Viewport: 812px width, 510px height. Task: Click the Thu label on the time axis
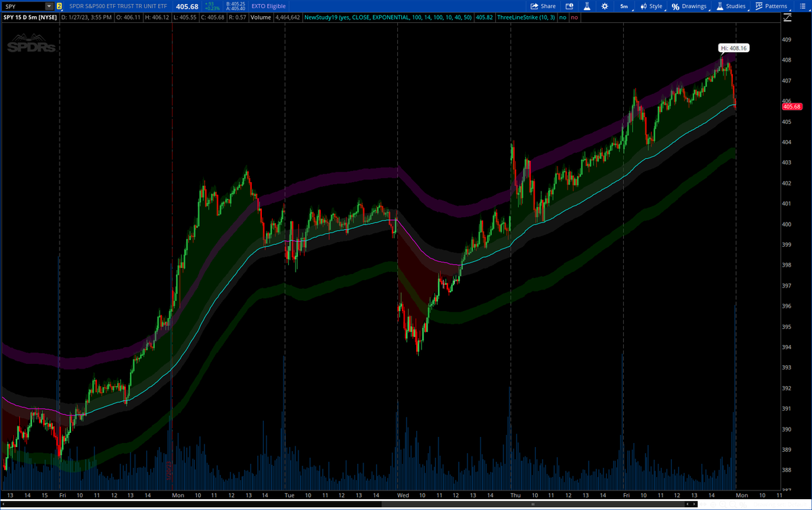[x=515, y=495]
